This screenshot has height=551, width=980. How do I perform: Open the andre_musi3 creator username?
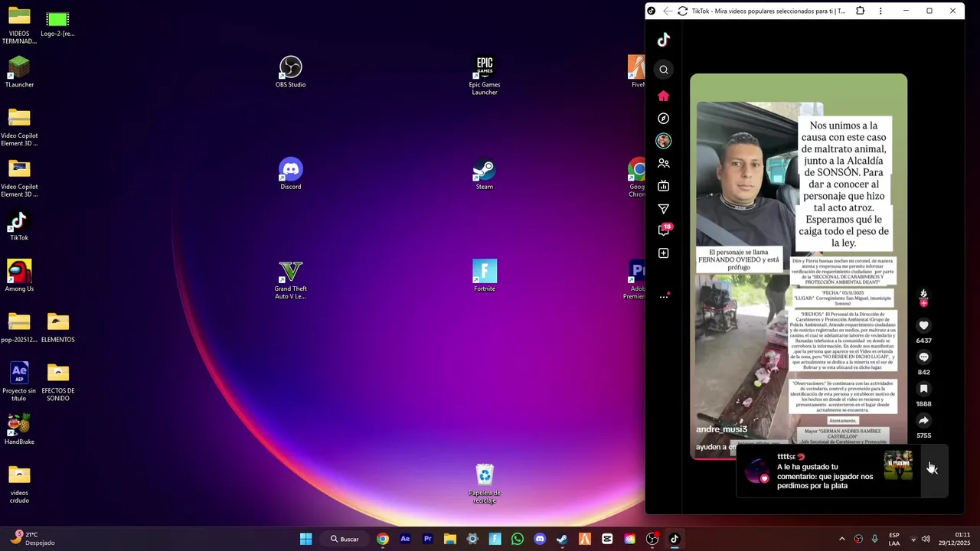click(721, 429)
